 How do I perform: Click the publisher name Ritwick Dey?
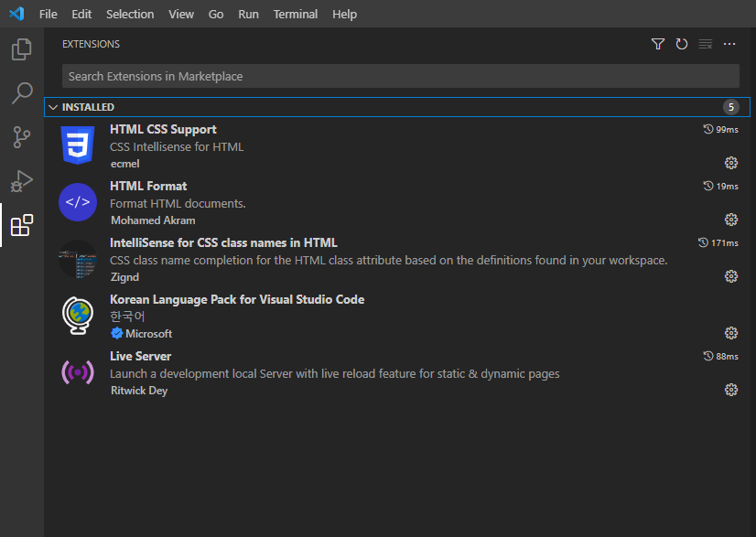(139, 391)
